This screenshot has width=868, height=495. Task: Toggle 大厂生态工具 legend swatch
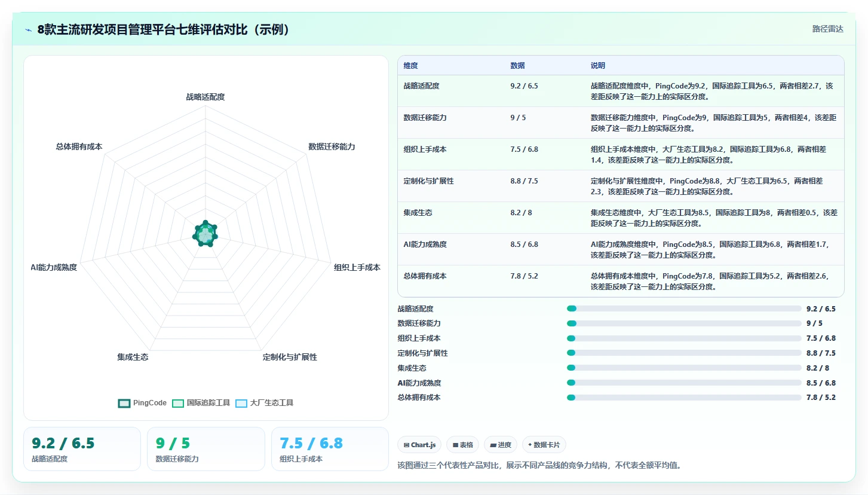(241, 403)
